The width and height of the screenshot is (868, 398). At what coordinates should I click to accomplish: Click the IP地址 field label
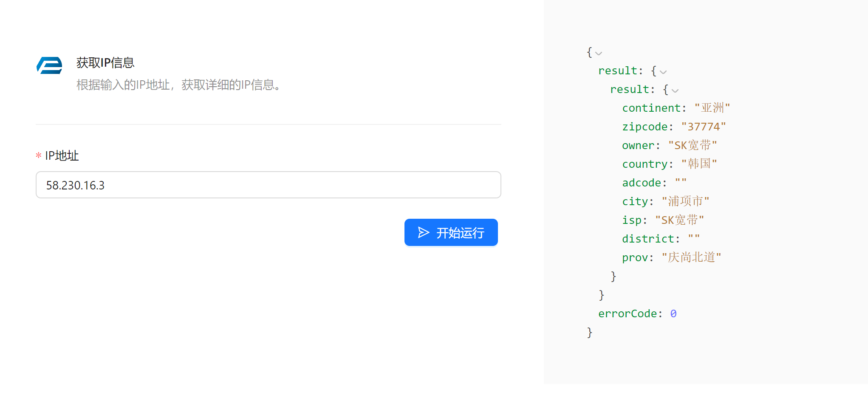62,156
